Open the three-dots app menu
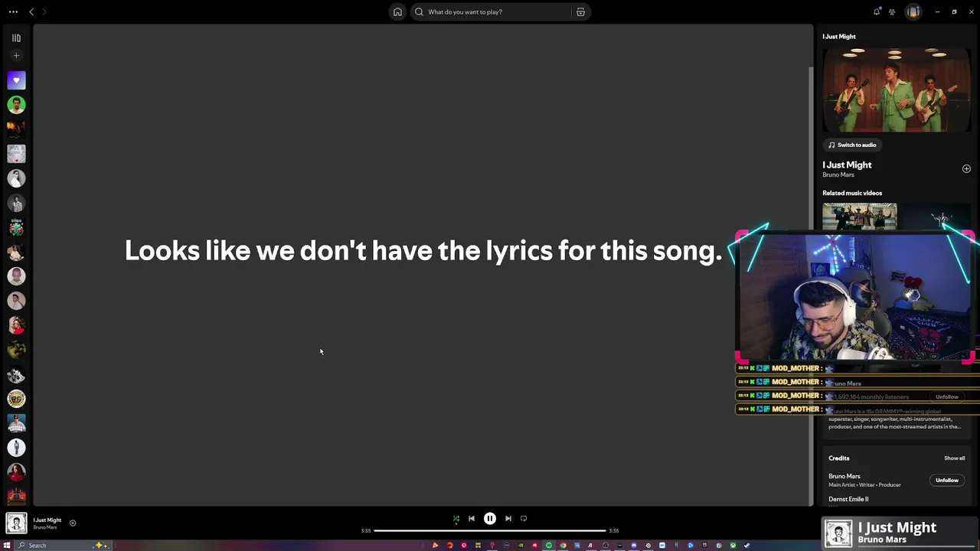Viewport: 980px width, 551px height. tap(13, 11)
